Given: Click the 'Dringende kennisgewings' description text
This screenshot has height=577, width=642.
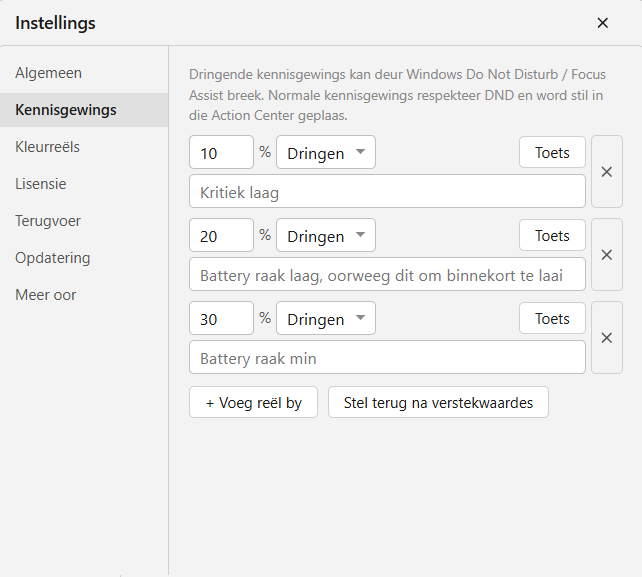Looking at the screenshot, I should point(397,95).
